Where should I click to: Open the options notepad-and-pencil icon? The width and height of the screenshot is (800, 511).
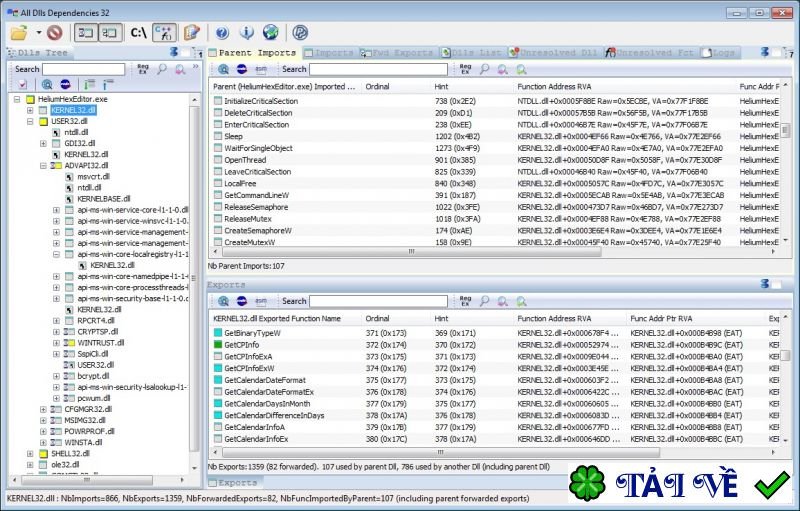click(192, 33)
